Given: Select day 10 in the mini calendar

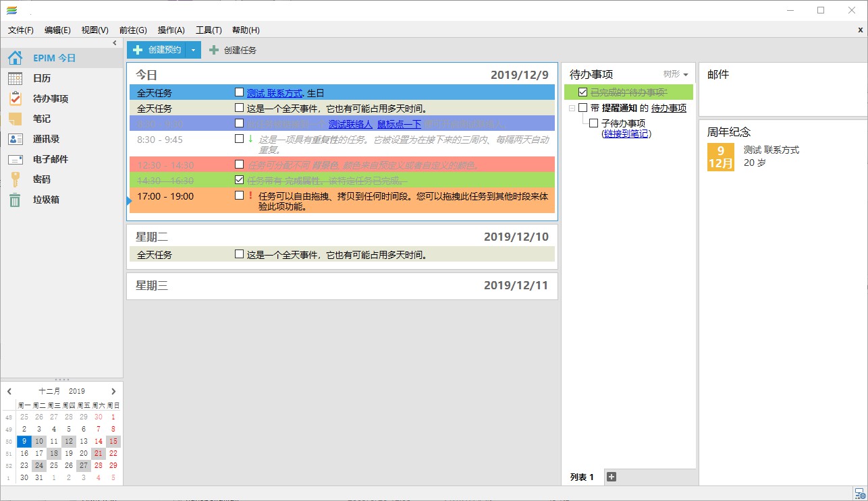Looking at the screenshot, I should point(39,441).
